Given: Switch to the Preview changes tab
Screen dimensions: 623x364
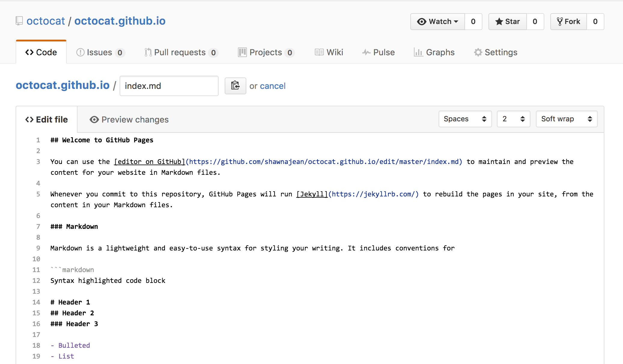Looking at the screenshot, I should pyautogui.click(x=129, y=120).
